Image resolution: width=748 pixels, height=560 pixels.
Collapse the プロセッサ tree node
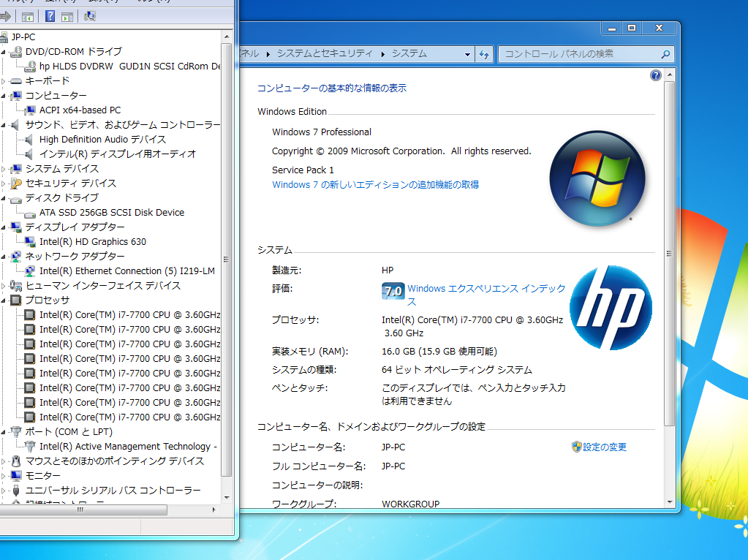[5, 300]
